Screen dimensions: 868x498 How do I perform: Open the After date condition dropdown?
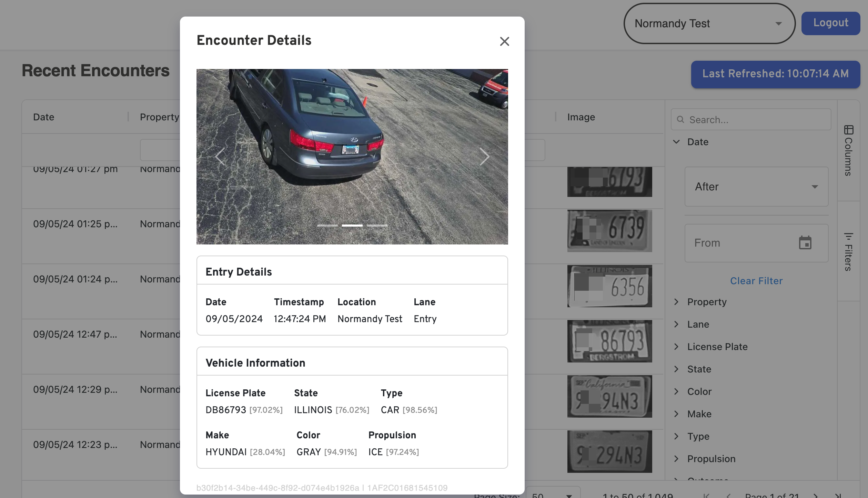click(756, 187)
